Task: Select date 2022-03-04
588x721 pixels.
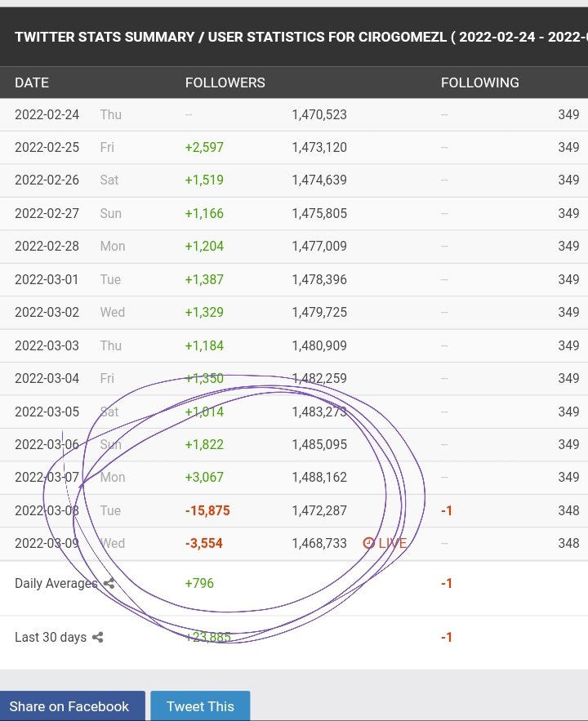Action: [47, 378]
